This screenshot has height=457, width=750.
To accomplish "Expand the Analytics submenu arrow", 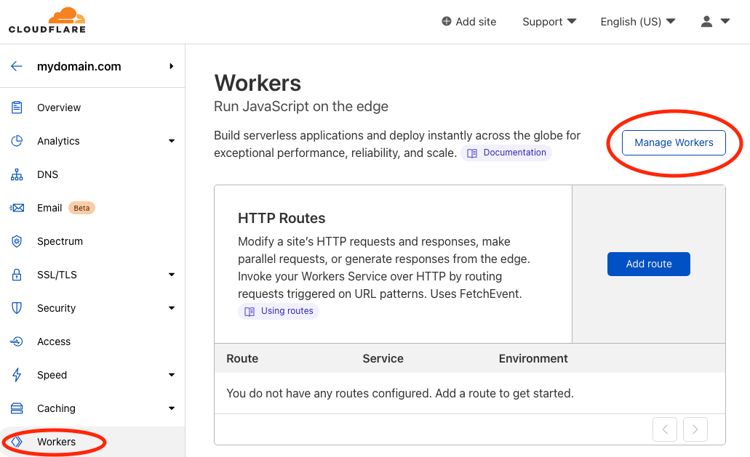I will point(171,141).
